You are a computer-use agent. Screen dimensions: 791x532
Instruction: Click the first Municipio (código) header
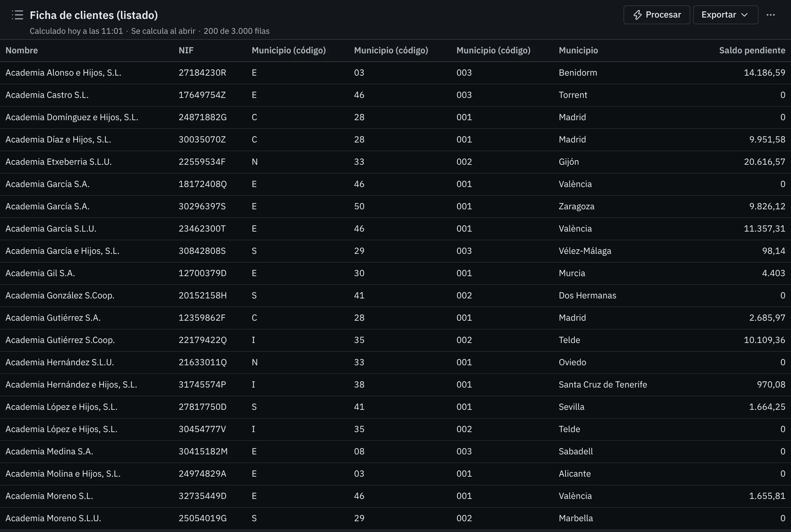click(x=288, y=50)
